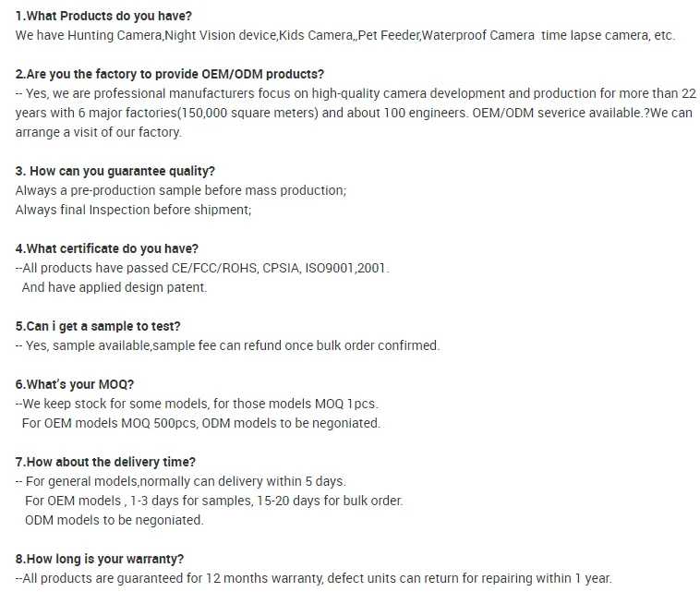The width and height of the screenshot is (700, 592).
Task: Click the "arrange a visit of our factory" line
Action: pos(99,132)
